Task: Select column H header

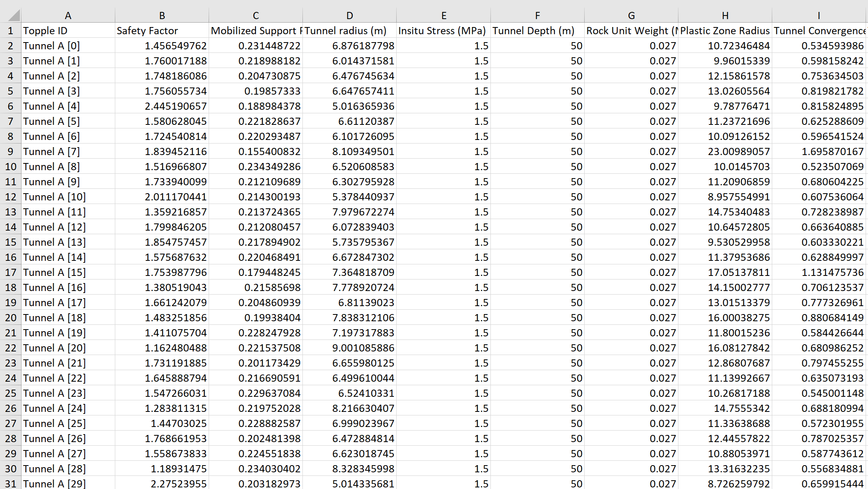Action: pyautogui.click(x=725, y=16)
